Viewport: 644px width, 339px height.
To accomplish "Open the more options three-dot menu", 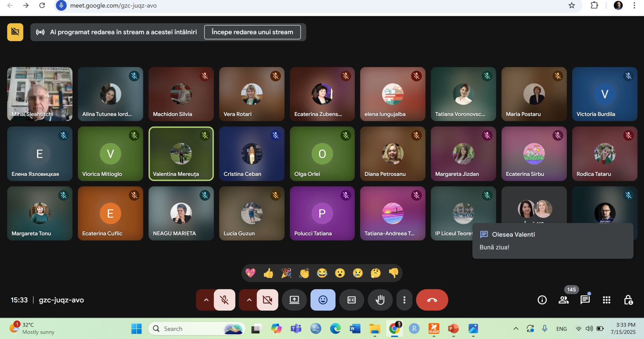I will (404, 300).
